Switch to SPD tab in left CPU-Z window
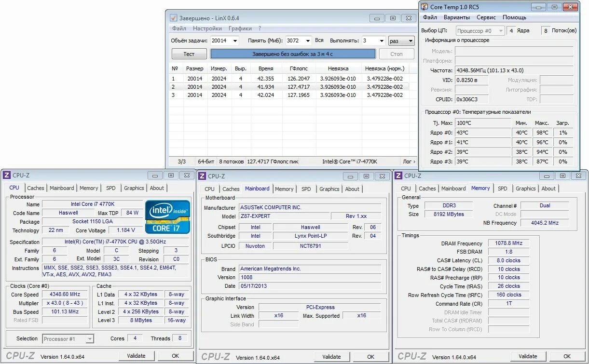589x364 pixels. coord(111,188)
